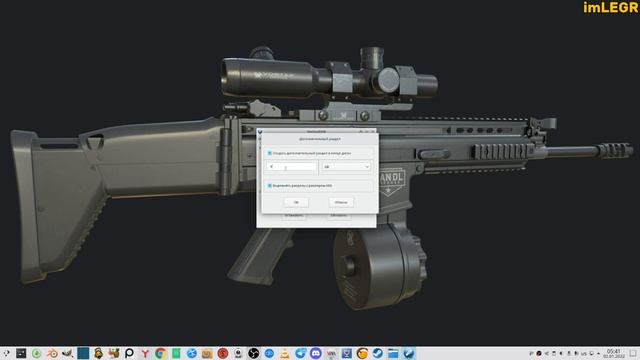
Task: Expand hidden system tray icons arrow
Action: pos(598,353)
